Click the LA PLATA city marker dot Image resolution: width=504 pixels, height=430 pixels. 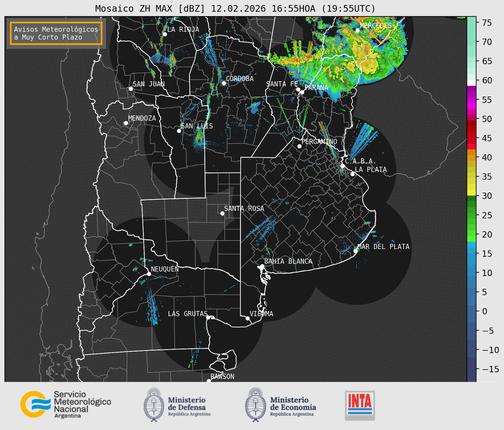353,174
